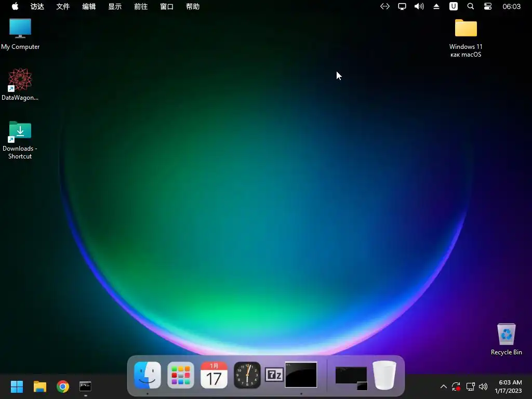This screenshot has height=399, width=532.
Task: Open the 窗口 menu
Action: 167,6
